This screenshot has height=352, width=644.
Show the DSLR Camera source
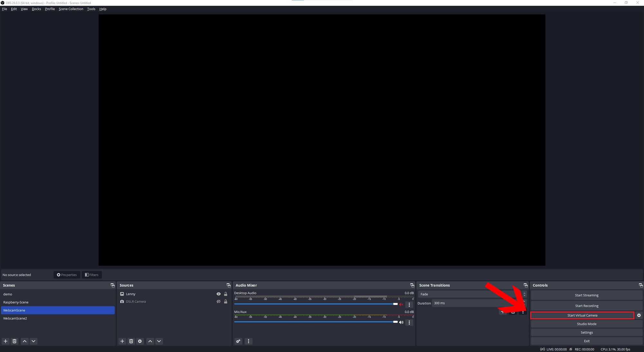pyautogui.click(x=219, y=302)
